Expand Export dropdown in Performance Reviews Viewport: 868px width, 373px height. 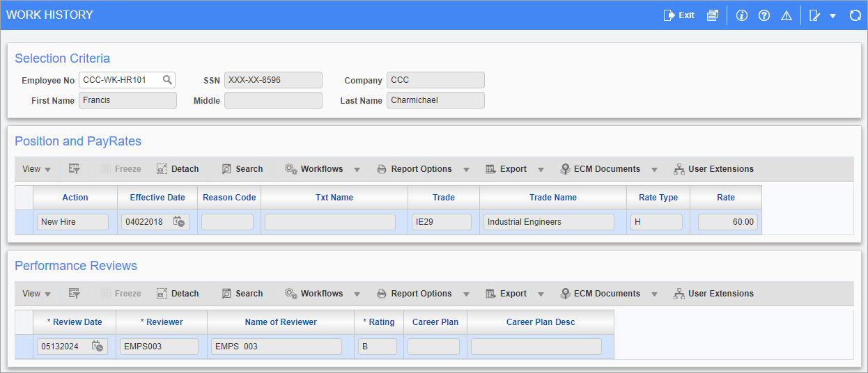tap(540, 294)
